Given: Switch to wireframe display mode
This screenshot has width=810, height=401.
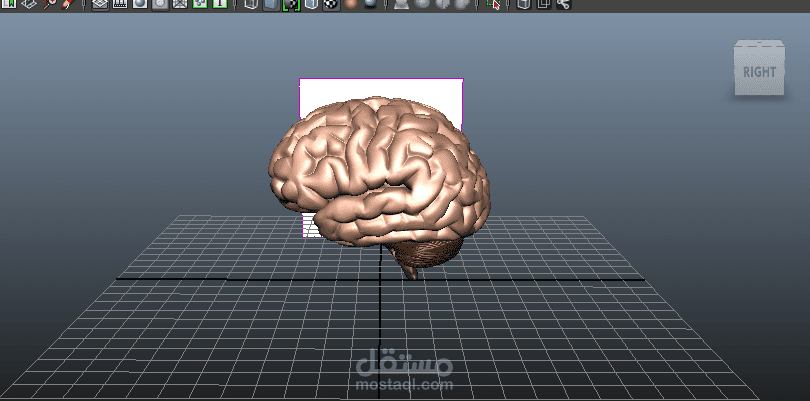Looking at the screenshot, I should pyautogui.click(x=251, y=4).
